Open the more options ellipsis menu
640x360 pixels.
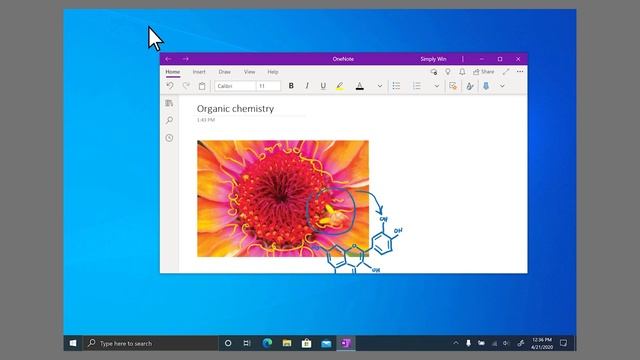point(520,71)
